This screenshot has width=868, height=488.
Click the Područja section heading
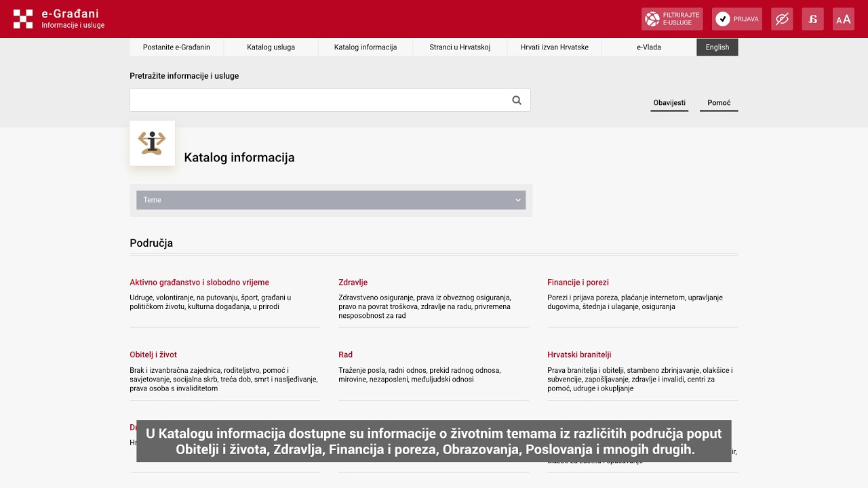pos(151,243)
